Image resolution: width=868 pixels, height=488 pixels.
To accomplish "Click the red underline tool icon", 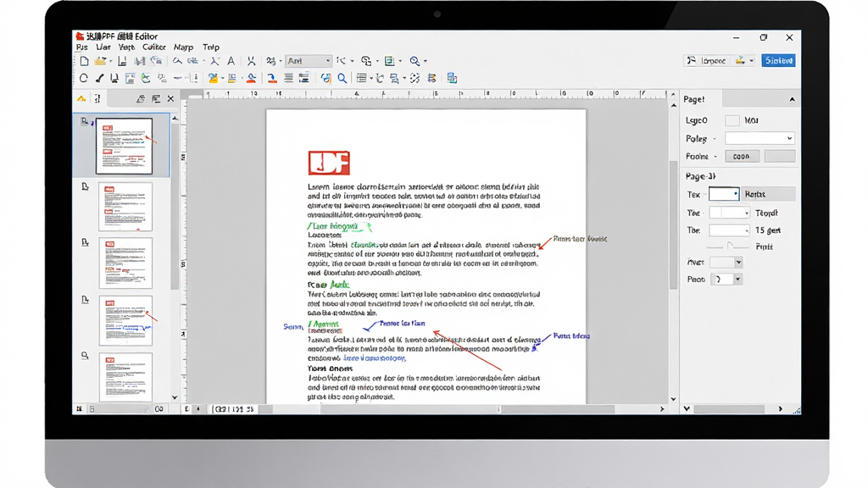I will (x=272, y=78).
